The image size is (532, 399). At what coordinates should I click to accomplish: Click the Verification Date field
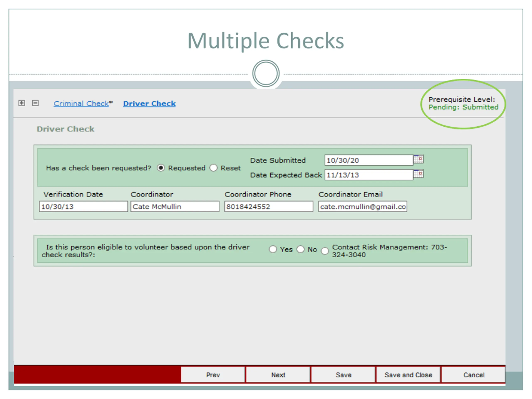coord(84,207)
